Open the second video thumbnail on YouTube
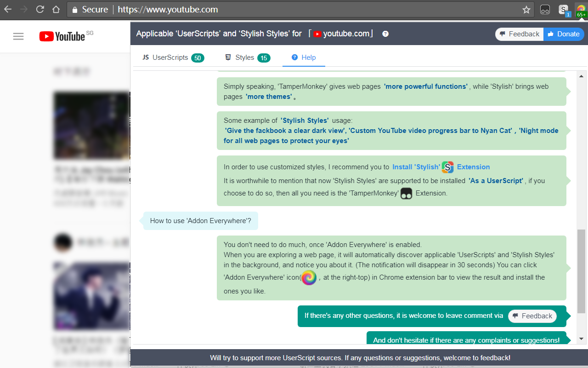 click(91, 296)
